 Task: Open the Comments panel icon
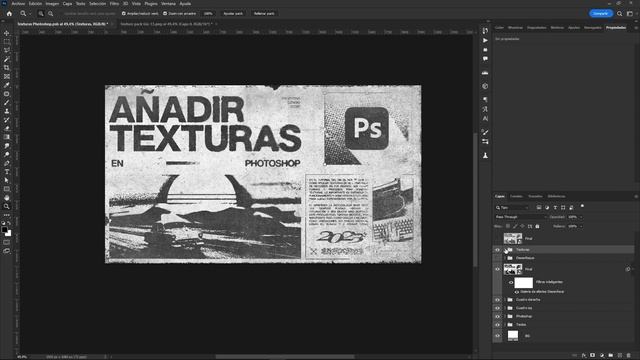(485, 59)
